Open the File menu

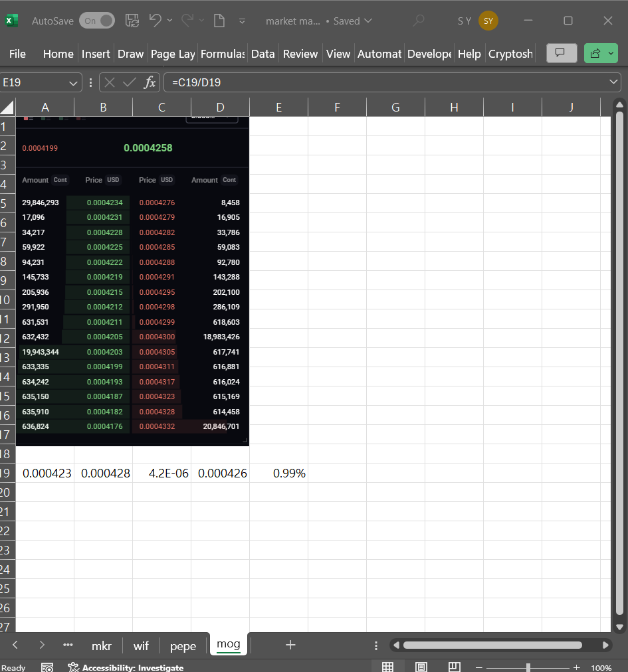click(x=17, y=54)
